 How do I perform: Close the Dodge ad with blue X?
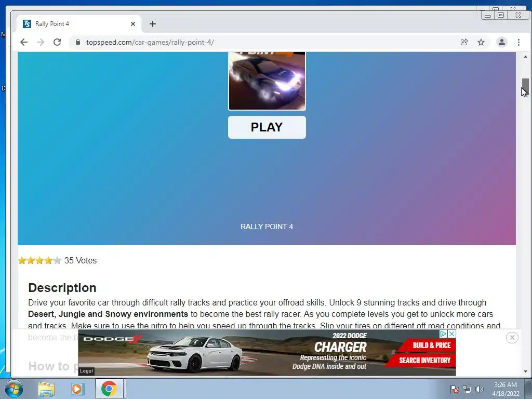point(451,334)
